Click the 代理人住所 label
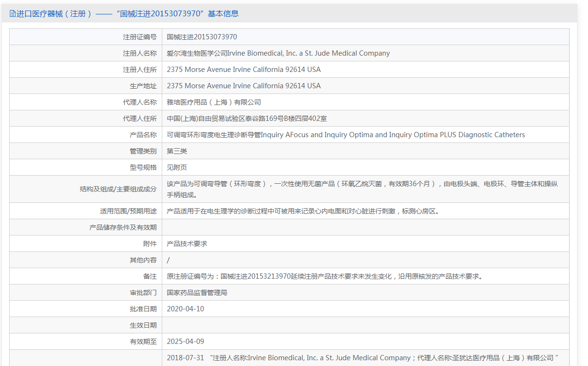Viewport: 588px width, 366px height. tap(140, 118)
